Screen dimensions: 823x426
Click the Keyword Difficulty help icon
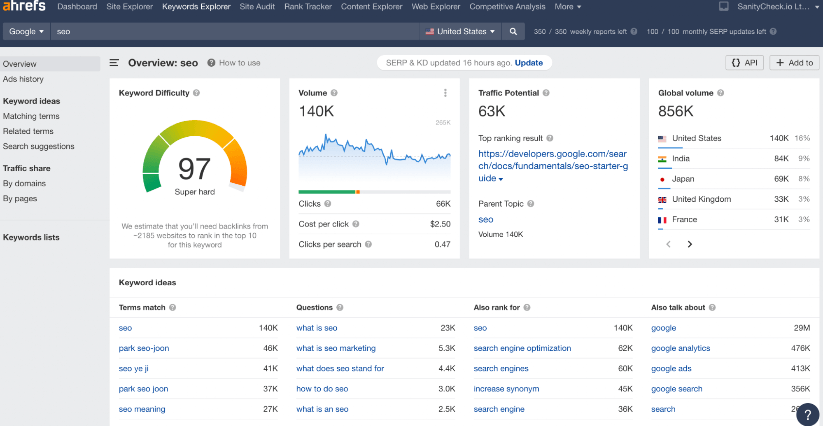coord(196,93)
